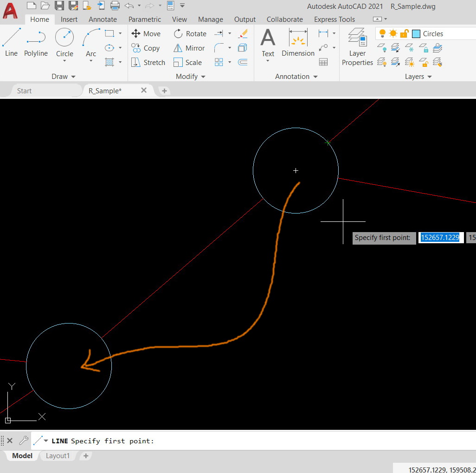This screenshot has width=476, height=473.
Task: Open the Circle tool dropdown arrow
Action: [x=64, y=61]
